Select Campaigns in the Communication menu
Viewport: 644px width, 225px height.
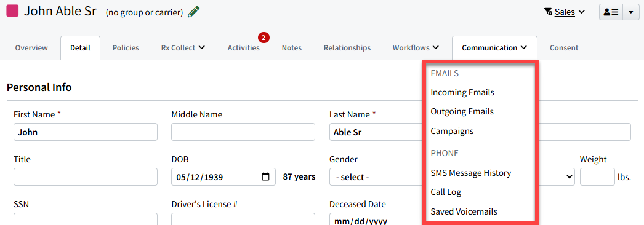point(452,132)
